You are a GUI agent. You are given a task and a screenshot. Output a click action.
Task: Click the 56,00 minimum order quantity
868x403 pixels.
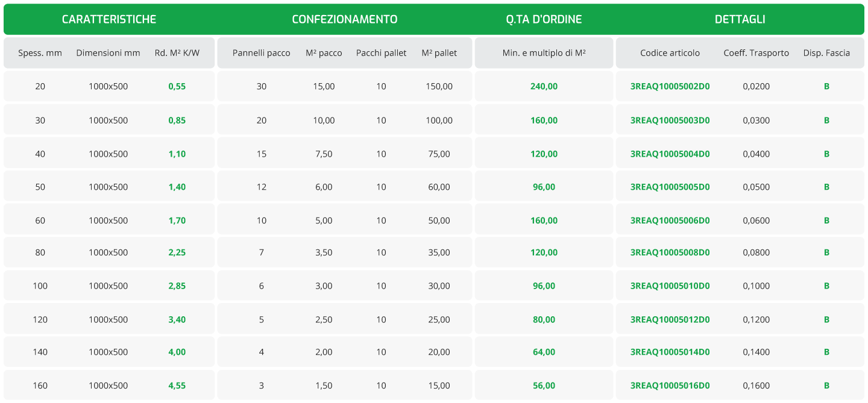tap(544, 386)
